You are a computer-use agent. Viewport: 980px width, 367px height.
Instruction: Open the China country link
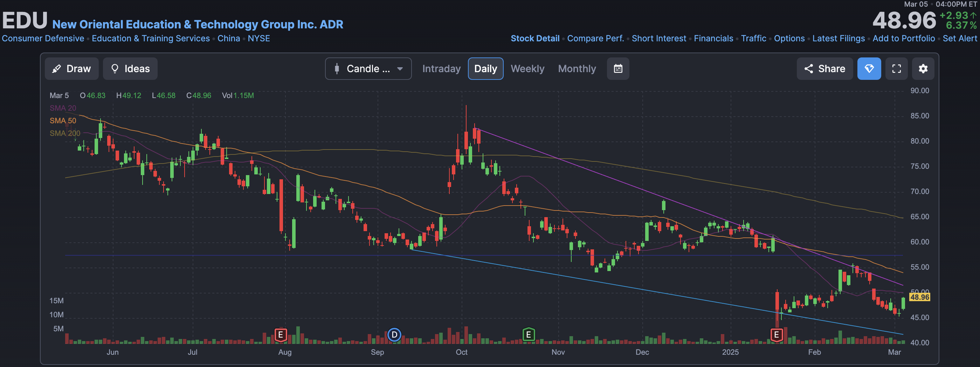(x=229, y=39)
